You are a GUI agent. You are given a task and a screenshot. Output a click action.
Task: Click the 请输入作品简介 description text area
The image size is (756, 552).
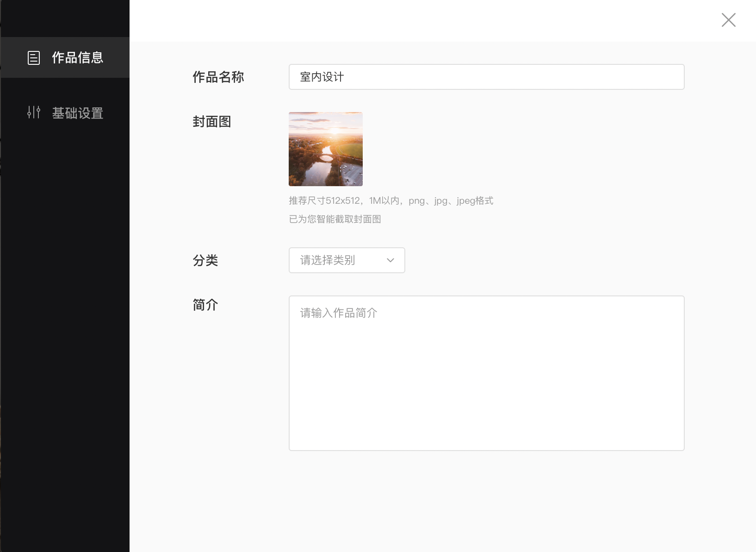(x=487, y=373)
